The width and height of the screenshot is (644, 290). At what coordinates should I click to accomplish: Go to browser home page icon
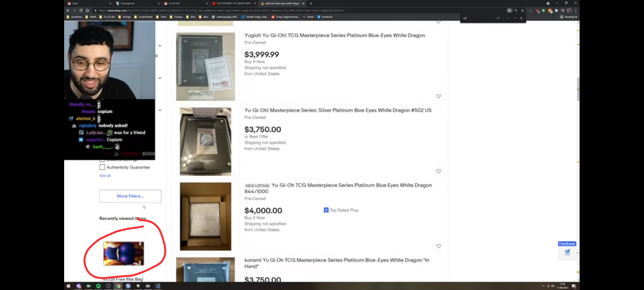(87, 10)
